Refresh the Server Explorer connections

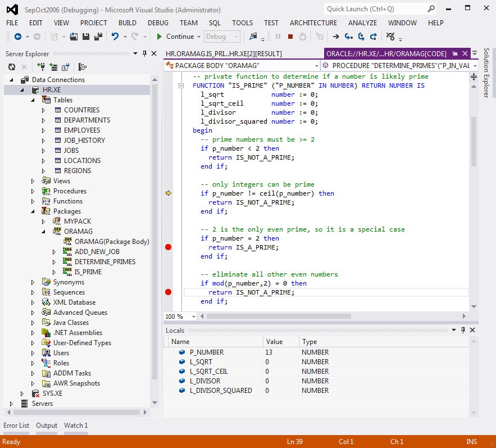[11, 66]
